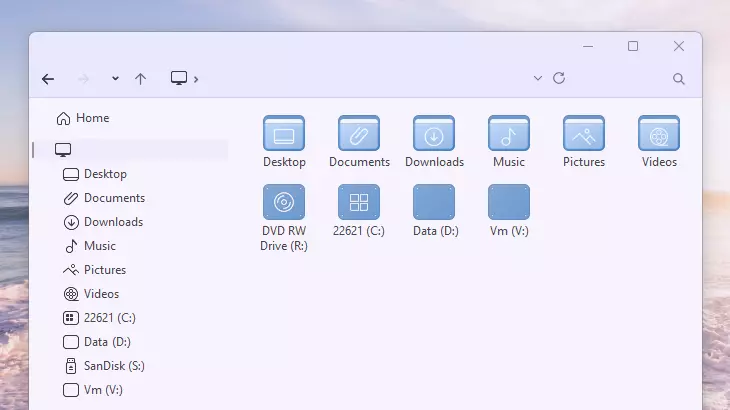
Task: Close the File Explorer window
Action: pyautogui.click(x=679, y=46)
